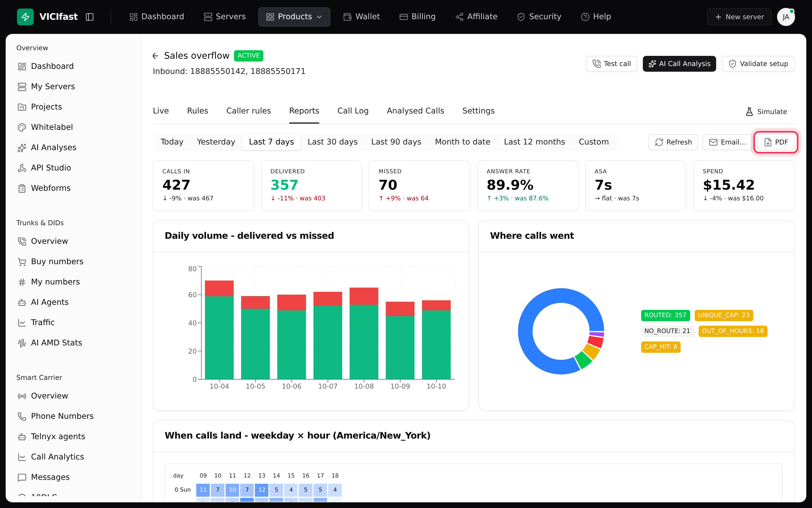Click the CAP_HIT: 8 legend chip
The image size is (812, 508).
pos(661,347)
